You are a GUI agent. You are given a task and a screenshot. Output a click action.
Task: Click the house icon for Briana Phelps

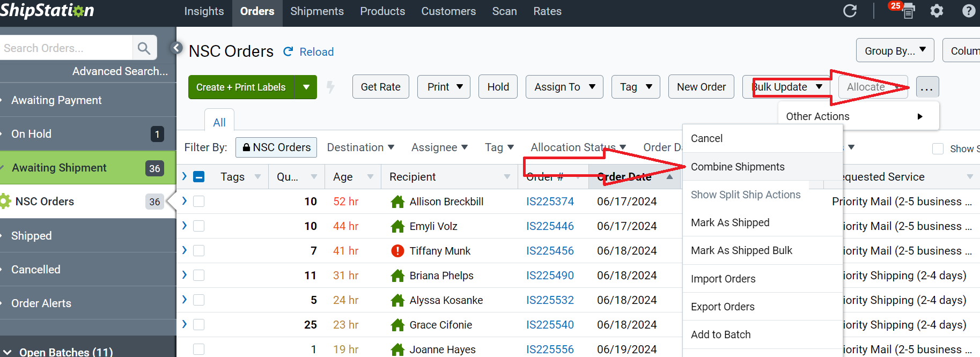point(397,276)
